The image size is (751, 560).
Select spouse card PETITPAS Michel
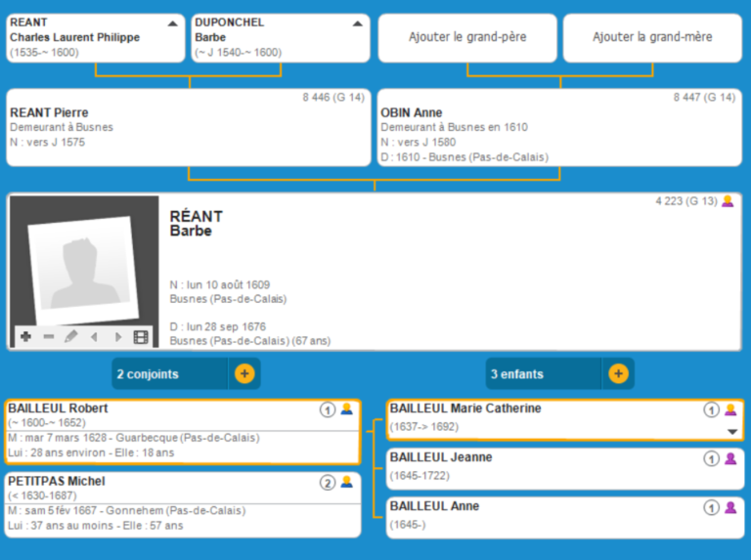(183, 504)
